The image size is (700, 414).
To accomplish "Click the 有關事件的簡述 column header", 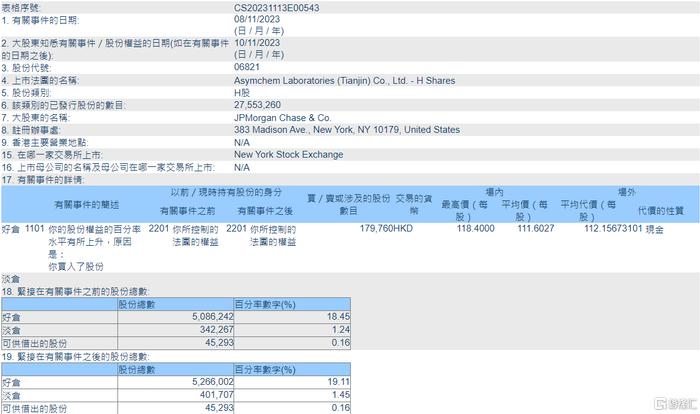I will click(87, 205).
